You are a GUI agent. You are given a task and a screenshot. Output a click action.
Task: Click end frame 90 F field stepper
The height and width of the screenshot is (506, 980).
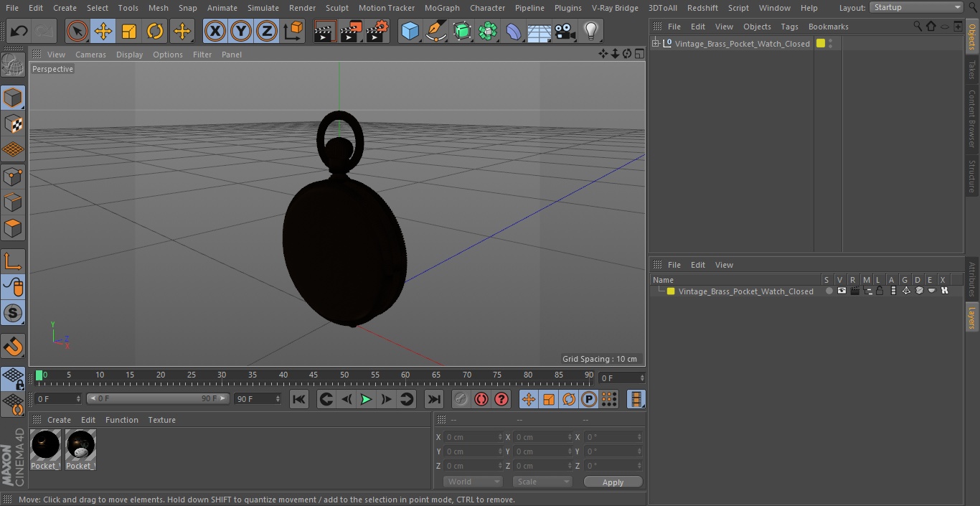tap(278, 398)
